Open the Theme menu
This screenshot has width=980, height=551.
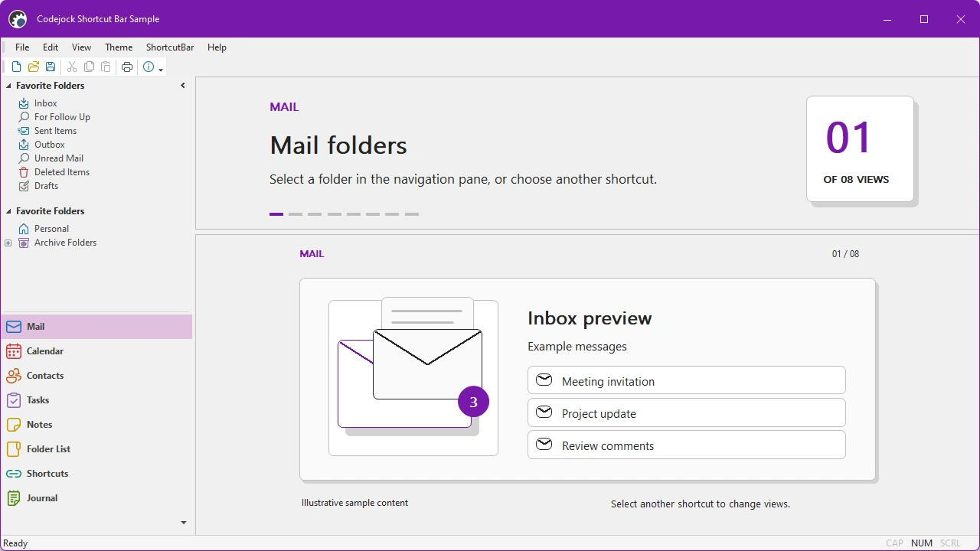[x=119, y=47]
